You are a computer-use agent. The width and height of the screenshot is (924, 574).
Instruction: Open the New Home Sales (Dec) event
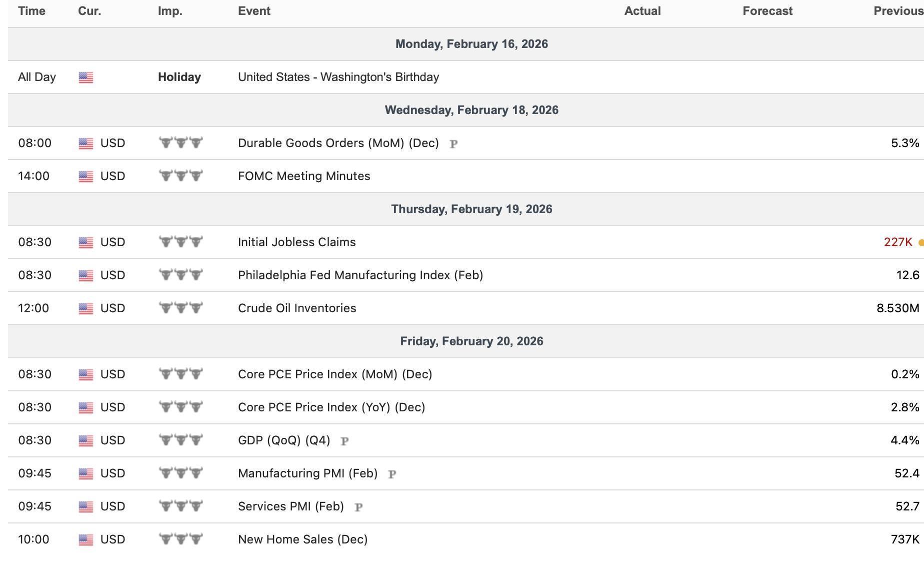pos(302,539)
